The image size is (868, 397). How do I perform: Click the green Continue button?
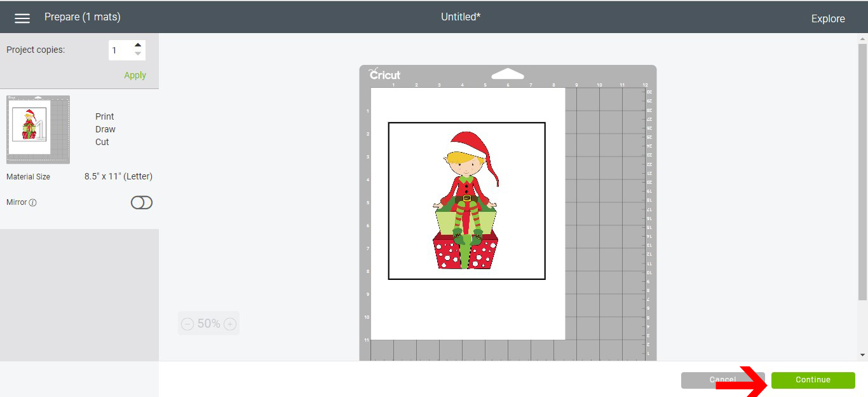pyautogui.click(x=813, y=380)
